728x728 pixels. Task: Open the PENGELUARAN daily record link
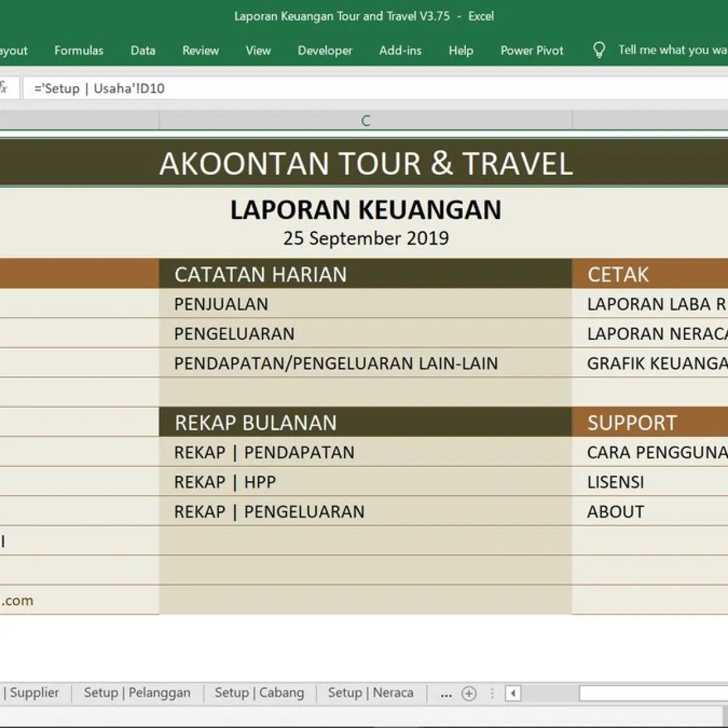click(234, 334)
